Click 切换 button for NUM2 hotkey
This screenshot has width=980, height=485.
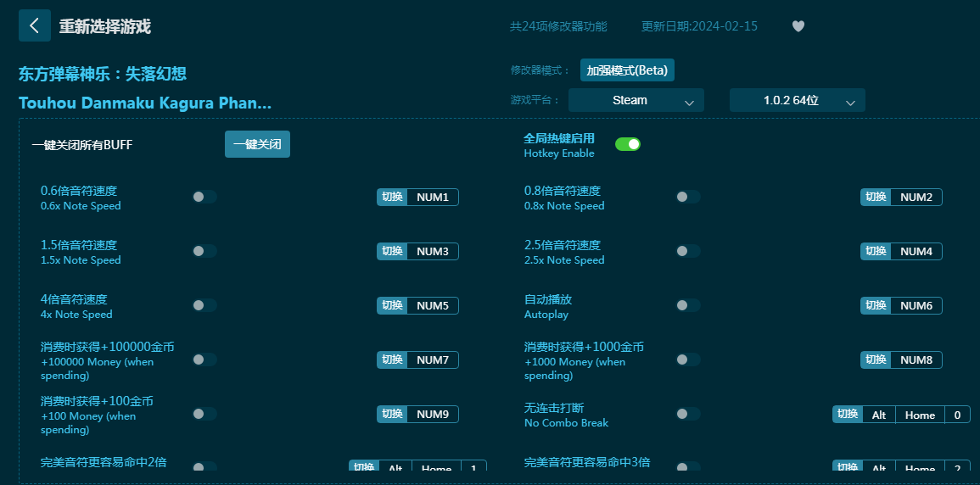[x=876, y=198]
